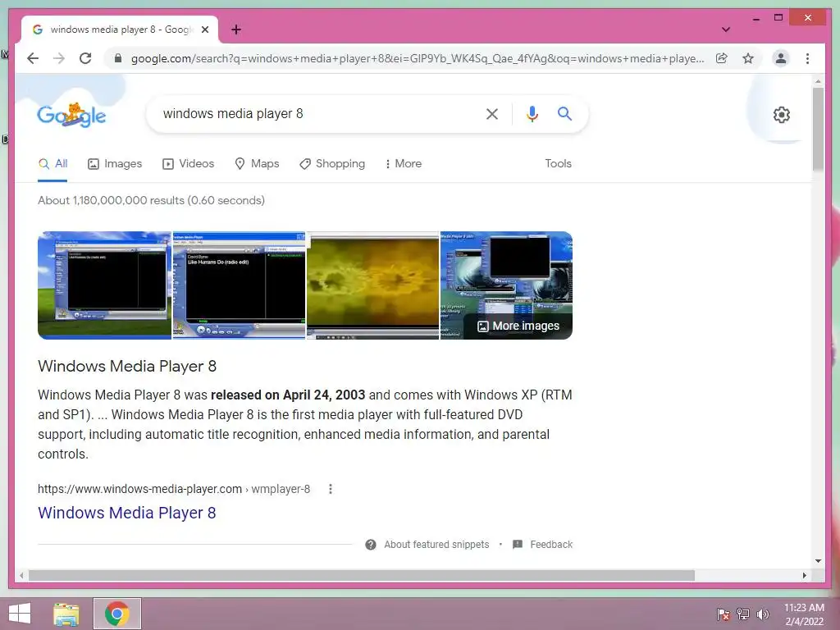
Task: Open the taskbar clock and date
Action: point(804,614)
